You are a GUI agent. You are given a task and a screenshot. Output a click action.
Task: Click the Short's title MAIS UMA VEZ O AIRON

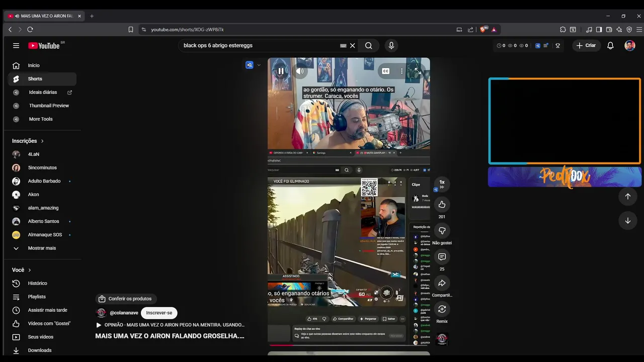[x=170, y=336]
